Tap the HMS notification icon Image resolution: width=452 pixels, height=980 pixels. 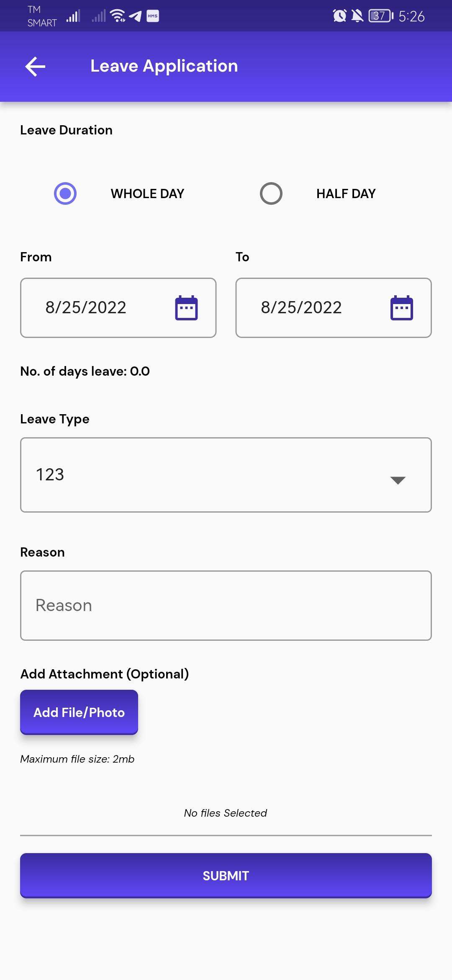pos(153,16)
